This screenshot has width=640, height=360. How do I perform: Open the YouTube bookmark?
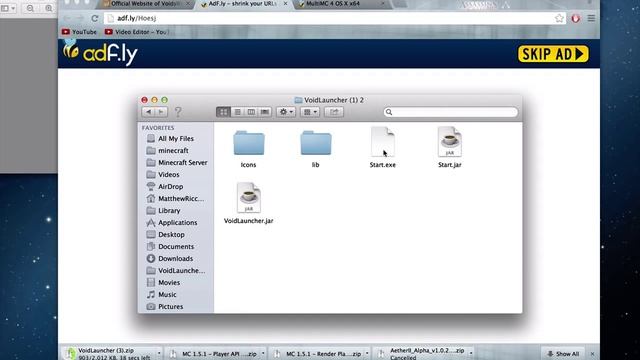tap(80, 32)
